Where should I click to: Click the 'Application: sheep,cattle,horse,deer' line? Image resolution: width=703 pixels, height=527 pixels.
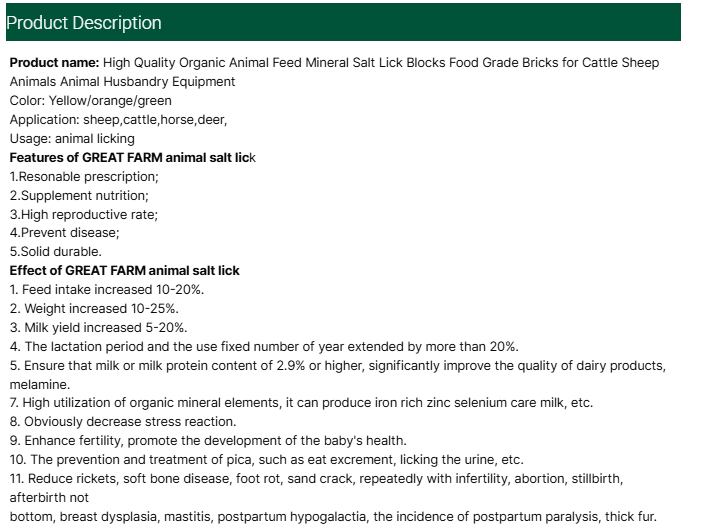click(x=118, y=120)
